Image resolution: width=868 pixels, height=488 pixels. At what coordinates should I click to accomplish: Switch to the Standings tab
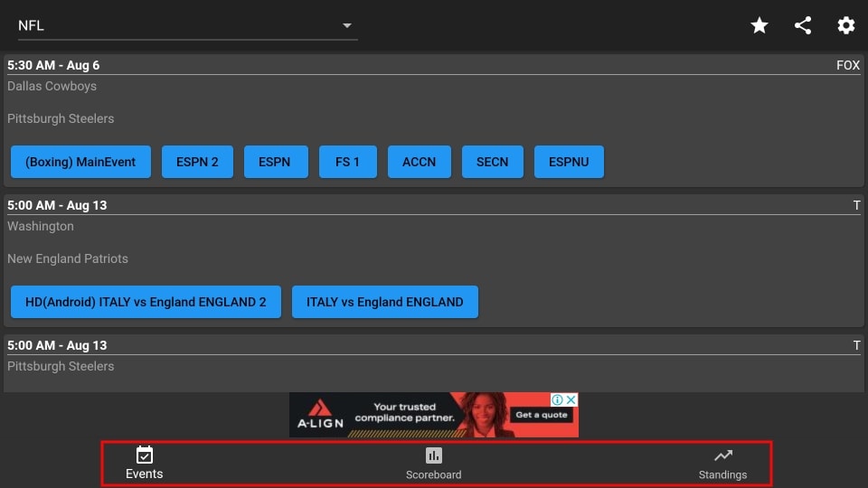point(722,464)
